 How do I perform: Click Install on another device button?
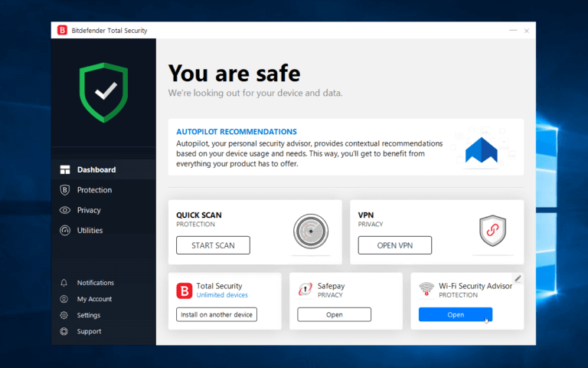pos(217,314)
